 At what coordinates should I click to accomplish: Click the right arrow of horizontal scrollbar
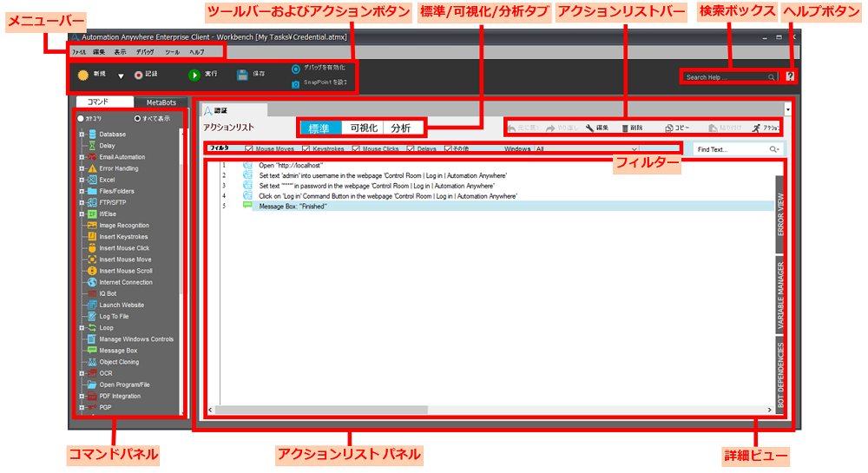point(769,410)
